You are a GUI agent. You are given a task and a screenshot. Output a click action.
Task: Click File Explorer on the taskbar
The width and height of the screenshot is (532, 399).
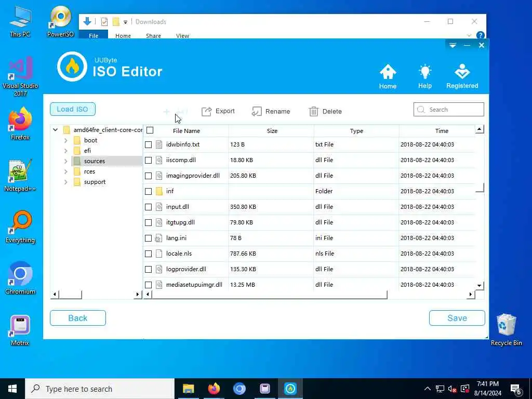click(188, 389)
